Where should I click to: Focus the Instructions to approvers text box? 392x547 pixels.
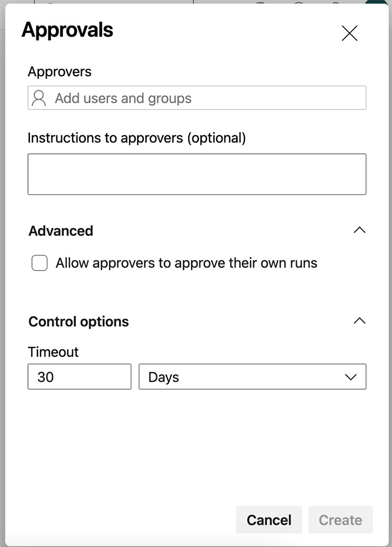coord(197,174)
